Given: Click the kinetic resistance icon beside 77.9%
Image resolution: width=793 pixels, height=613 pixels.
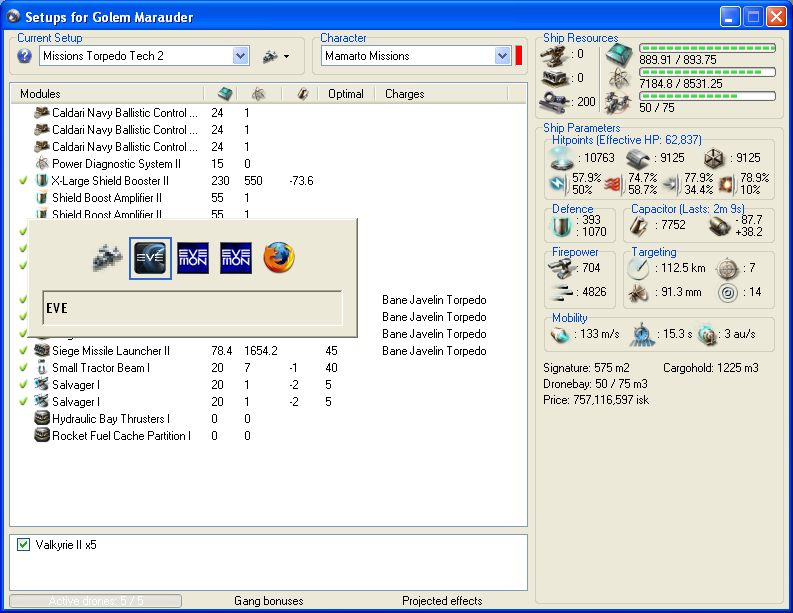Looking at the screenshot, I should pyautogui.click(x=671, y=184).
